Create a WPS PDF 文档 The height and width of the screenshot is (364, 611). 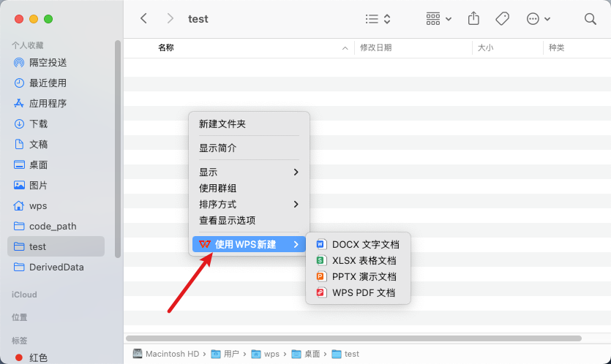(x=358, y=292)
